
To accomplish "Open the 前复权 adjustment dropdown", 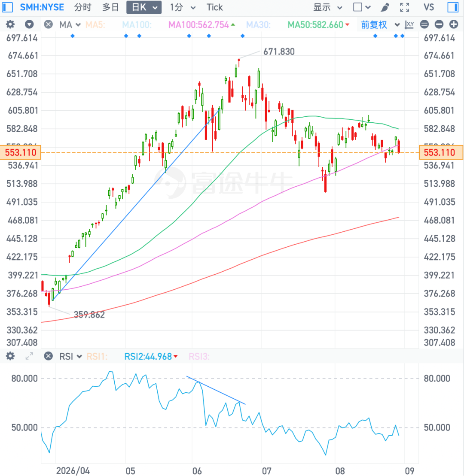I will 380,24.
